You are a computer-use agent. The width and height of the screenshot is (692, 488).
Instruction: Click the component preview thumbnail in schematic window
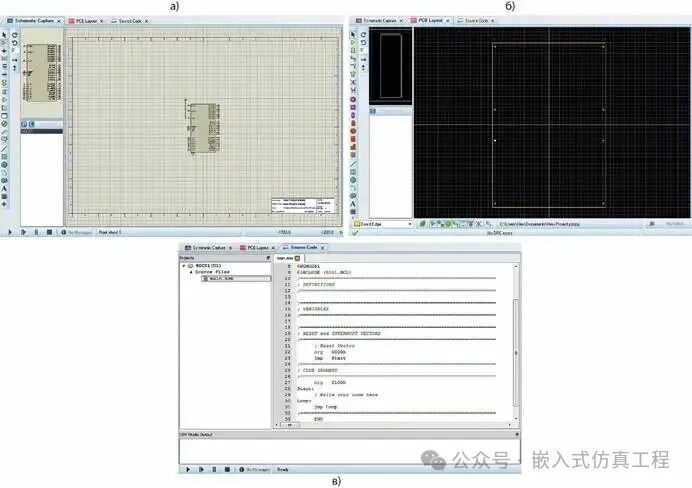42,72
